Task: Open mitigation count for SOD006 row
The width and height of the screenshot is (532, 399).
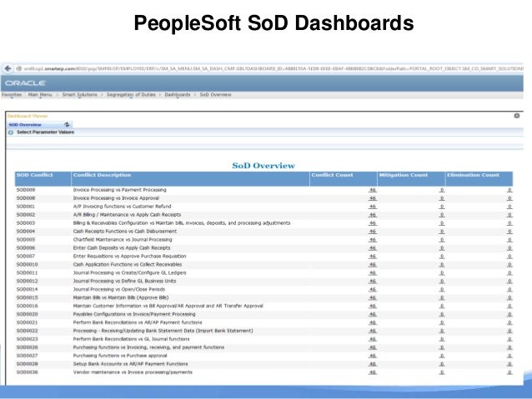Action: click(442, 247)
